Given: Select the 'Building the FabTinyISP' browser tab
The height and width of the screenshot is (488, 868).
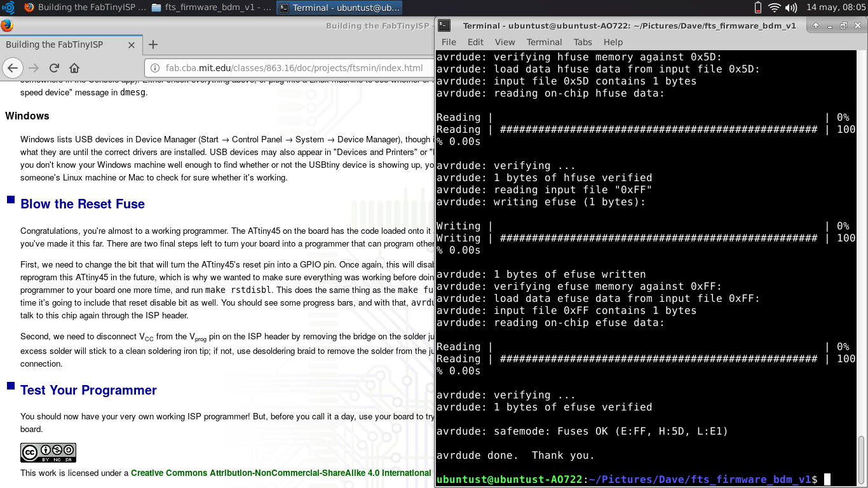Looking at the screenshot, I should [70, 44].
